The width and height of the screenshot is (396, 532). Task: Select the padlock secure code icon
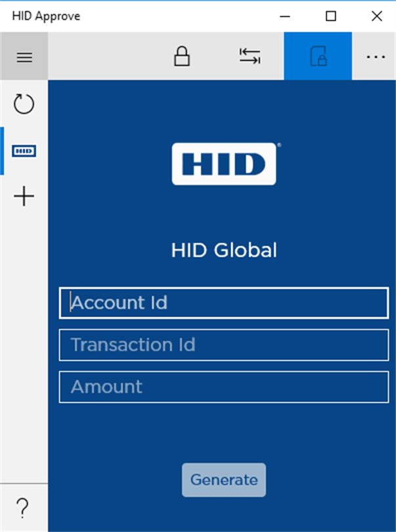pos(182,56)
